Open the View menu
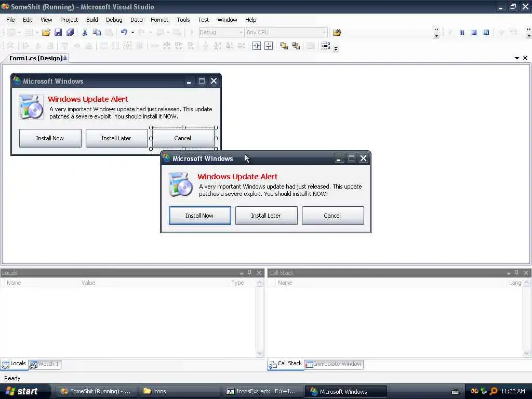Viewport: 532px width, 399px height. click(x=46, y=20)
